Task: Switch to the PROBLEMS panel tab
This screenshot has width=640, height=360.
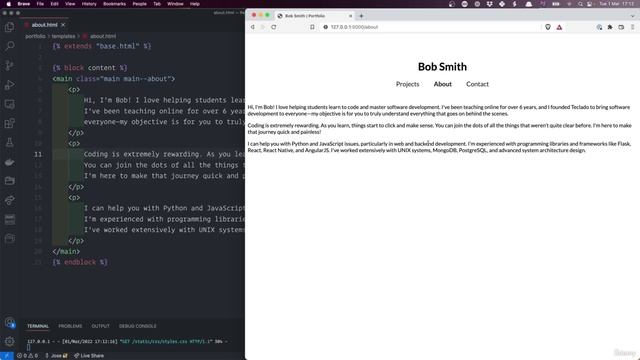Action: coord(70,326)
